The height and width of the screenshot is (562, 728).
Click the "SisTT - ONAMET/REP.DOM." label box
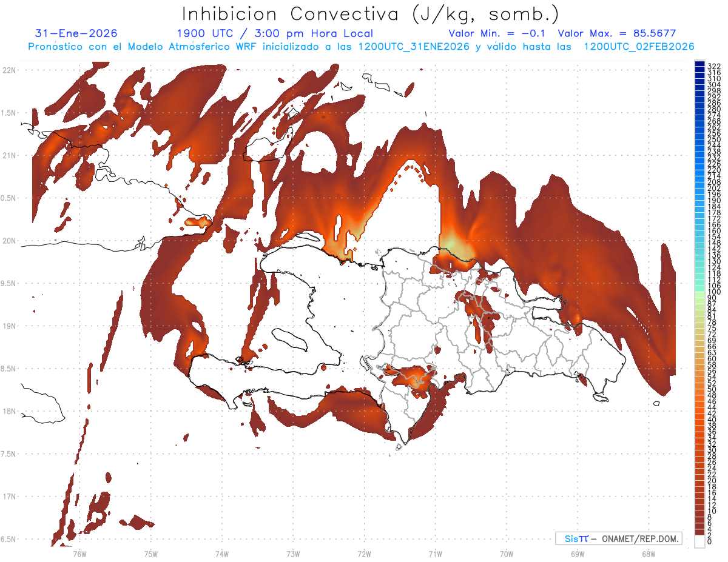tap(619, 538)
